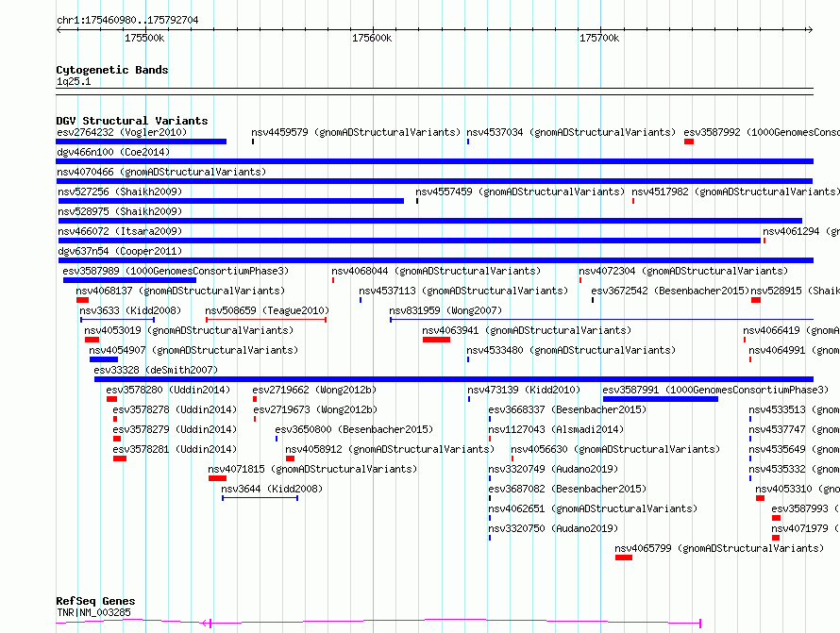This screenshot has height=633, width=840.
Task: Select esv3578278 (Uddin2014) label
Action: [175, 409]
